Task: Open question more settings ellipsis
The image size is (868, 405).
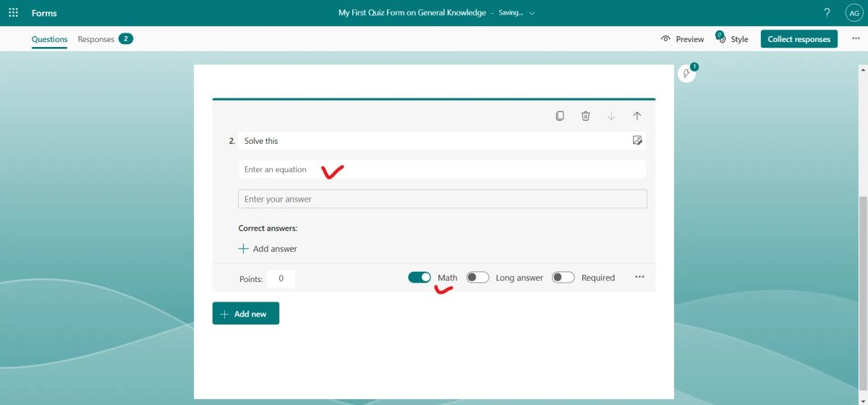Action: 639,277
